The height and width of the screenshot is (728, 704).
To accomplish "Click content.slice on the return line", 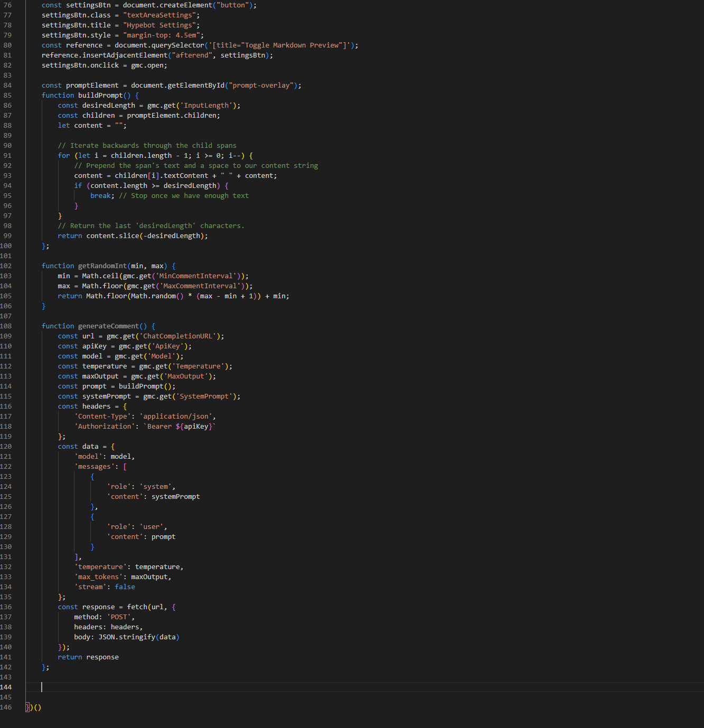I will [x=113, y=236].
